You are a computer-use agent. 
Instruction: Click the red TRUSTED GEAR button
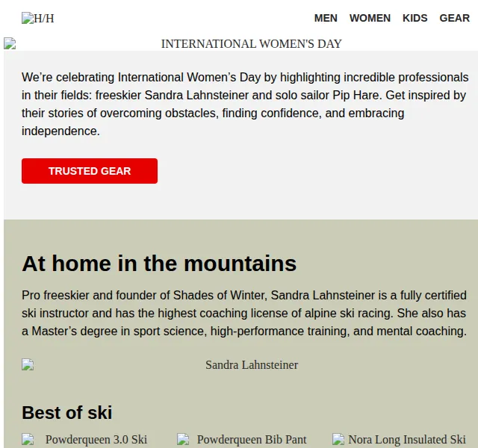point(90,171)
